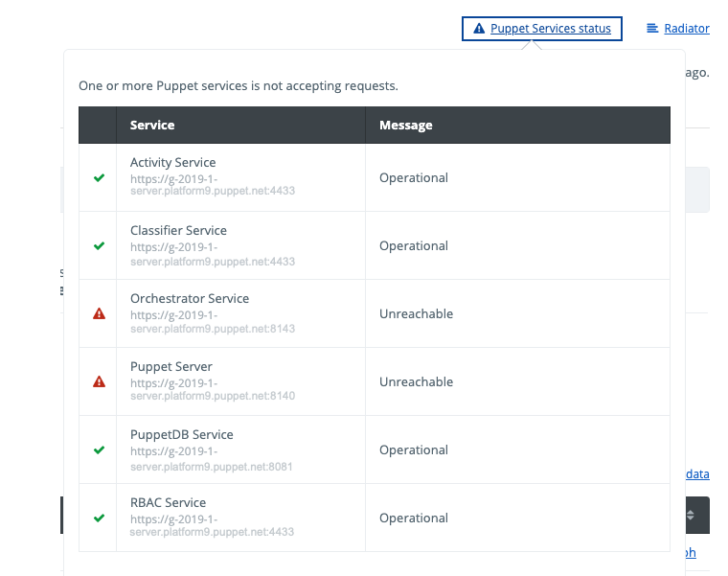This screenshot has width=728, height=576.
Task: Click the Classifier Service URL text
Action: point(213,254)
